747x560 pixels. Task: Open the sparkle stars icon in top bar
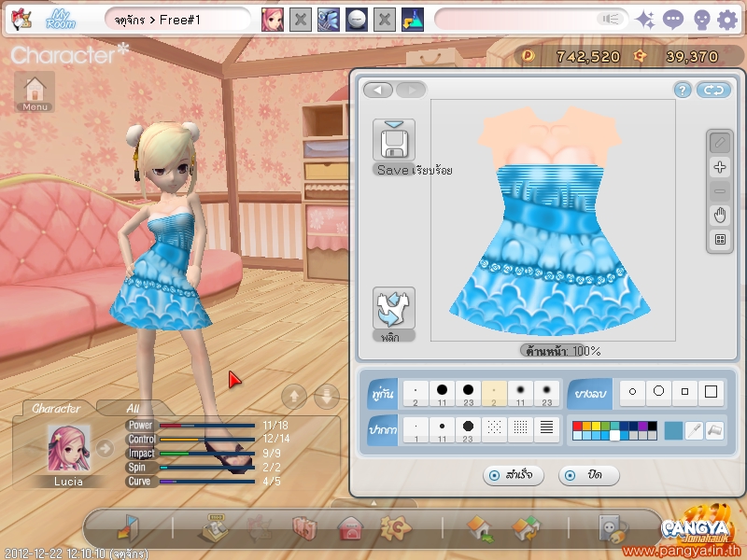[x=645, y=20]
